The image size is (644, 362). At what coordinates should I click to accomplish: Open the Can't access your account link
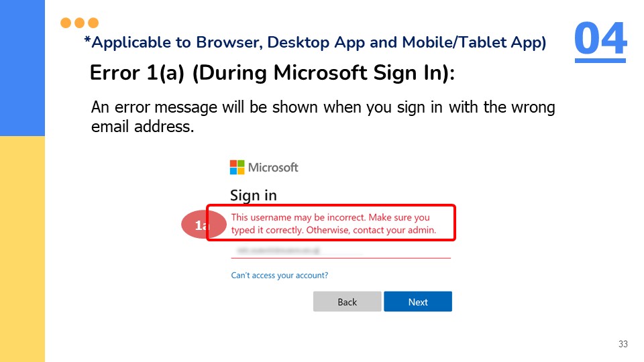pos(279,275)
